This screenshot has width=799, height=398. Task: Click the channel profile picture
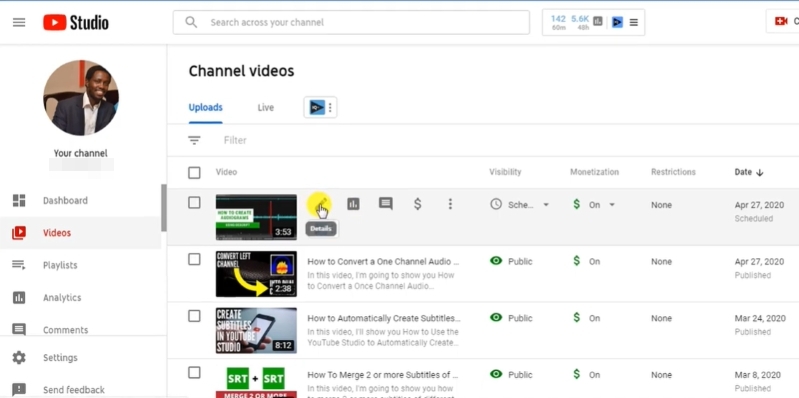click(x=81, y=98)
